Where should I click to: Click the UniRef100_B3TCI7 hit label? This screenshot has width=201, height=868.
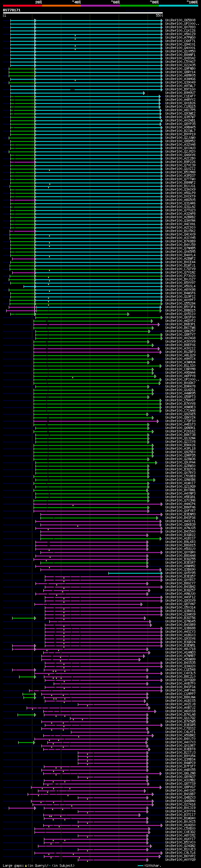point(180,815)
